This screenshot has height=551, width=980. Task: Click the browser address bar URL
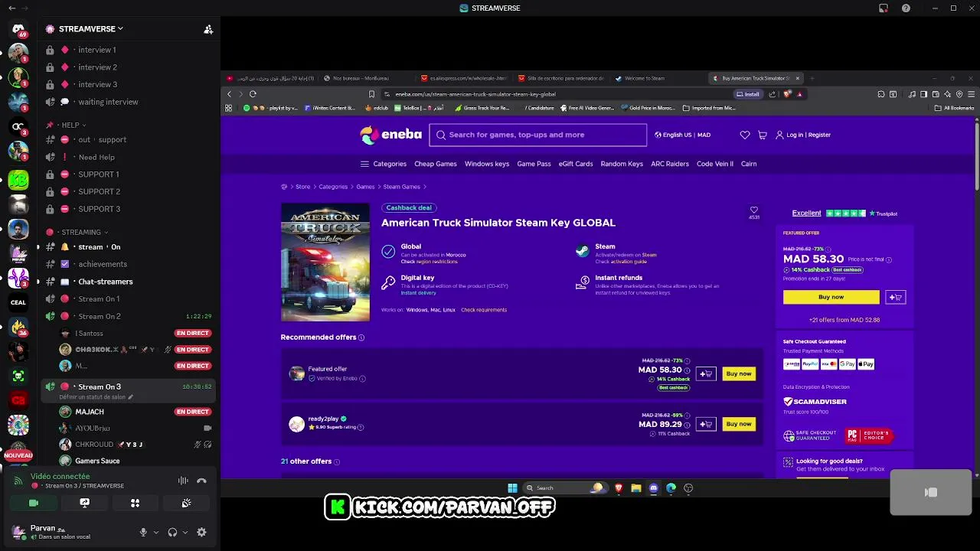(x=475, y=94)
